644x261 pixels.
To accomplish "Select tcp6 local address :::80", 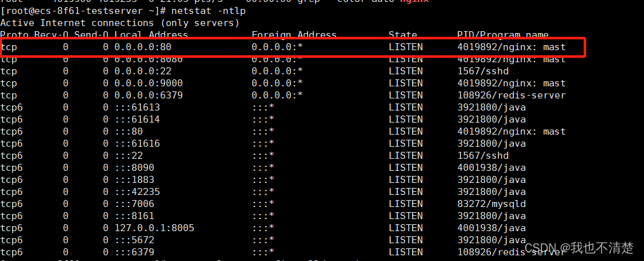I will [x=128, y=131].
